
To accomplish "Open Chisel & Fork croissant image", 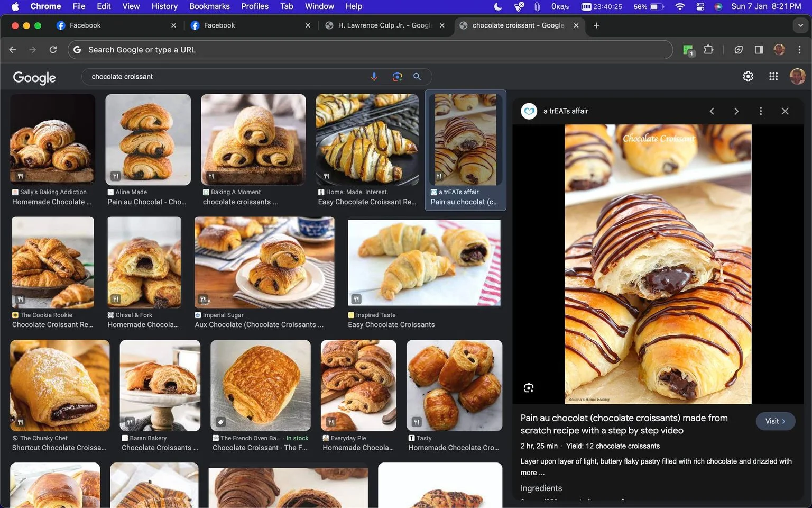I will tap(144, 262).
